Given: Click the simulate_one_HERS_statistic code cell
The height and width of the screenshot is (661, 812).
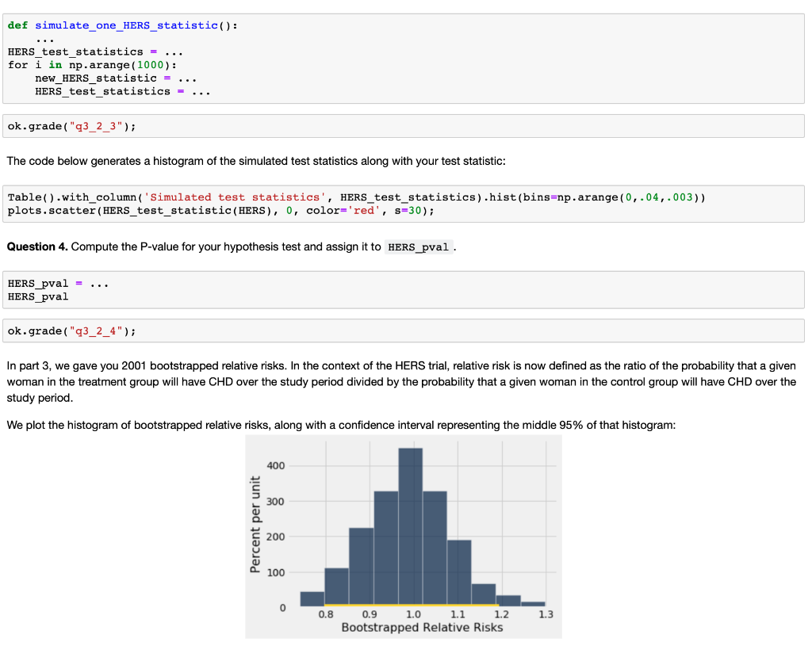Looking at the screenshot, I should click(404, 59).
